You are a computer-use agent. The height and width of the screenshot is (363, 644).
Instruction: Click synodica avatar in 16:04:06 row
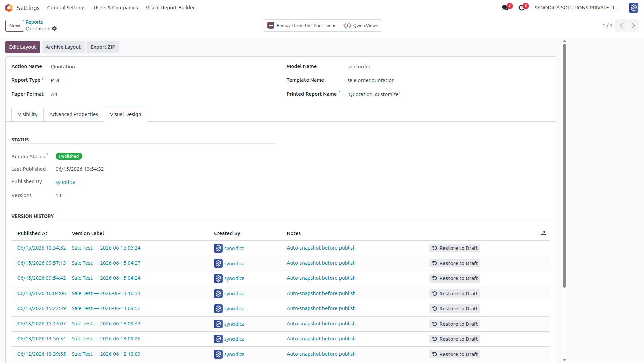pyautogui.click(x=218, y=294)
